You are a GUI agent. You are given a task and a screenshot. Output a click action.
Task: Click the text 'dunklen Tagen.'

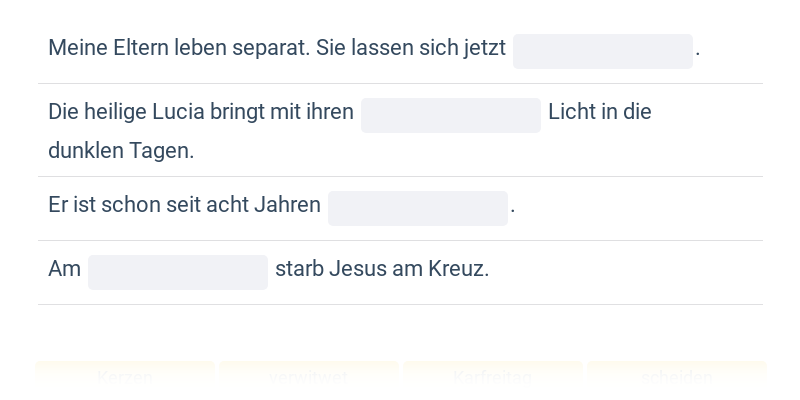121,151
